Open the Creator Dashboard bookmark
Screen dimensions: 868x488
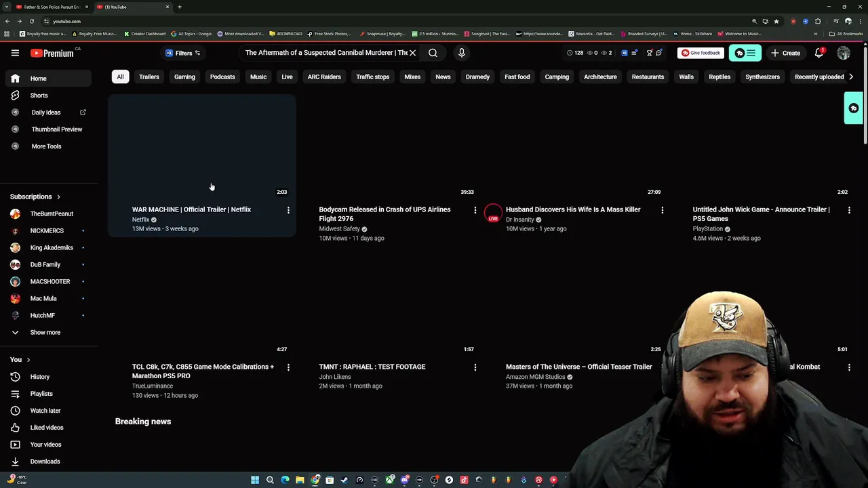144,34
